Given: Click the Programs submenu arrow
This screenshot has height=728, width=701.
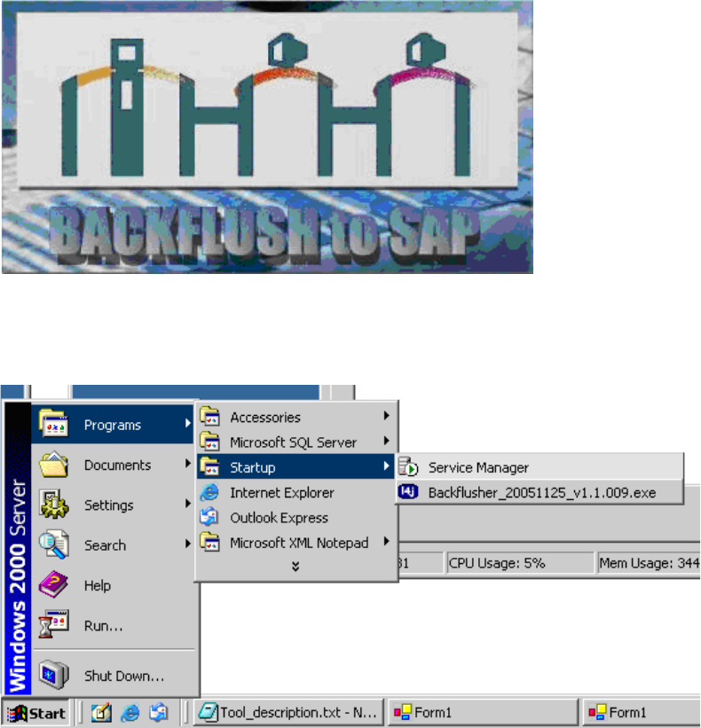Looking at the screenshot, I should [x=188, y=423].
